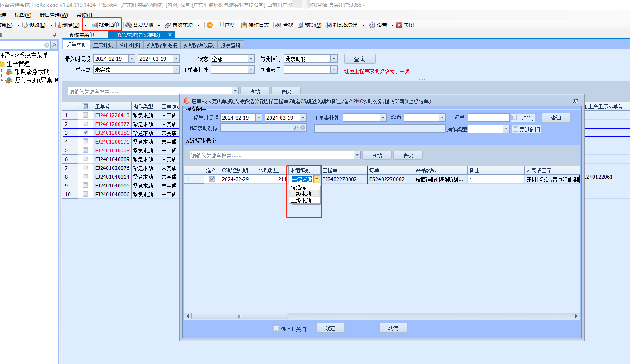Confirm with the 确定 button
Image resolution: width=630 pixels, height=364 pixels.
pyautogui.click(x=330, y=328)
